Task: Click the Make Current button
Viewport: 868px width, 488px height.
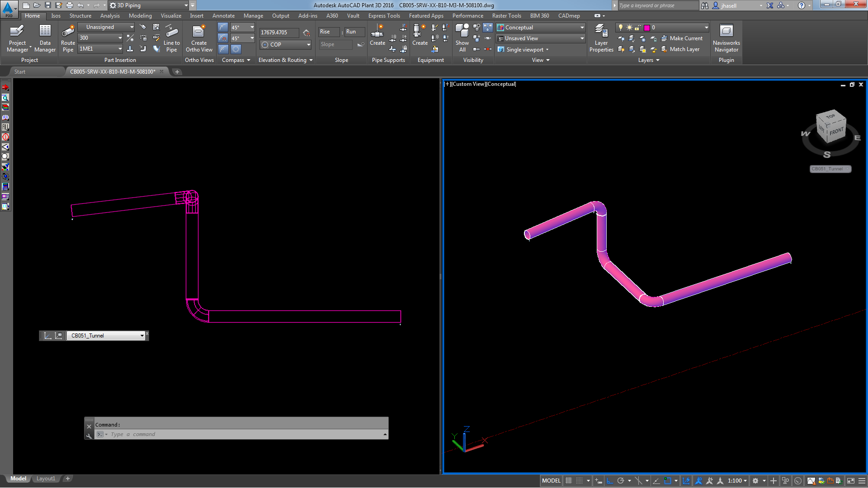Action: coord(684,38)
